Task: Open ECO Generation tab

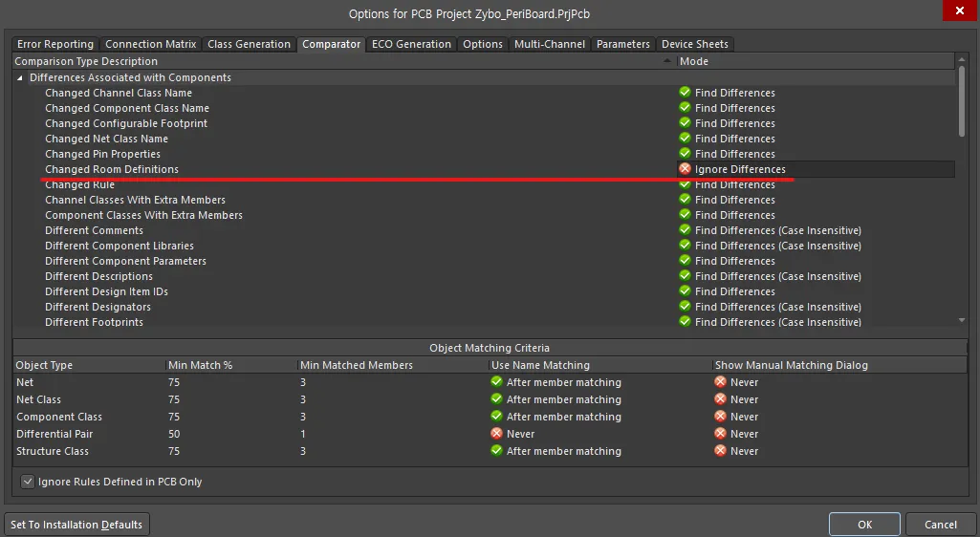Action: point(411,44)
